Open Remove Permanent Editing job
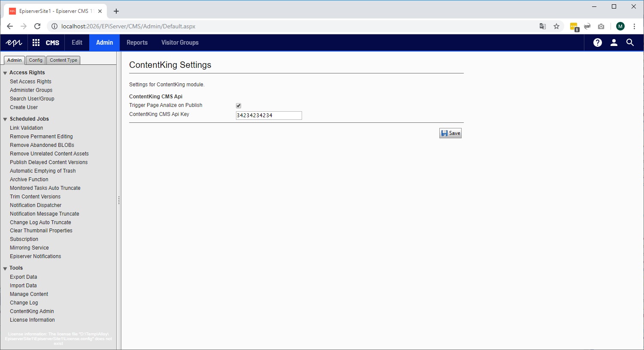The image size is (644, 350). (x=42, y=137)
